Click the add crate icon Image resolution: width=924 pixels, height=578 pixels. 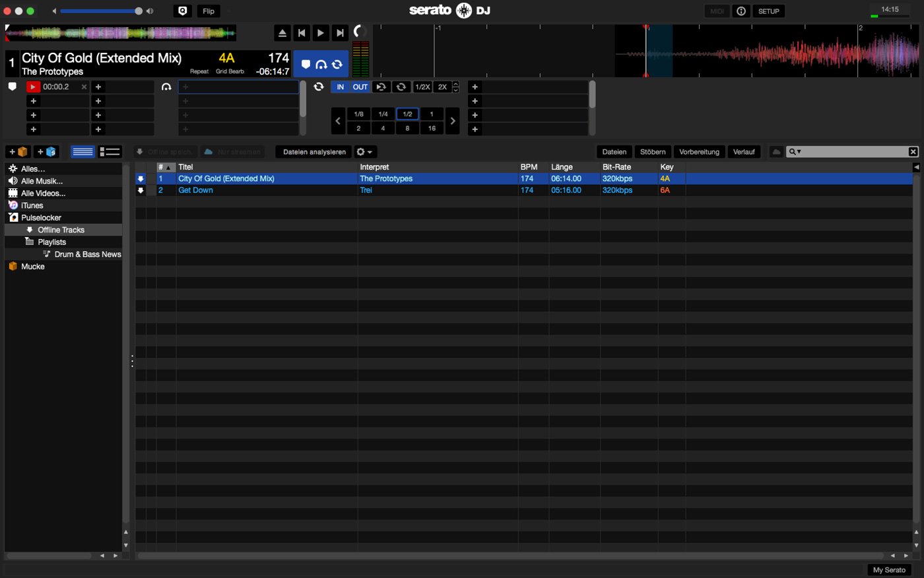click(x=18, y=152)
